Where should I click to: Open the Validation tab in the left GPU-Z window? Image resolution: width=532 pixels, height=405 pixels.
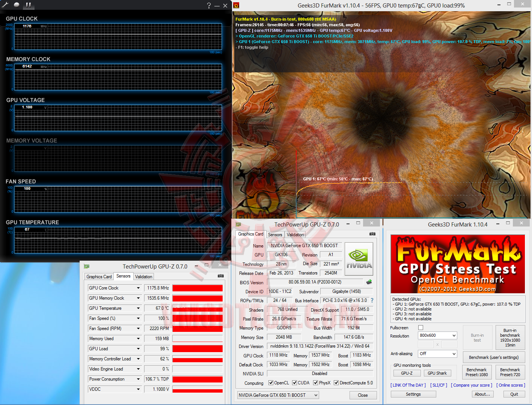point(144,277)
